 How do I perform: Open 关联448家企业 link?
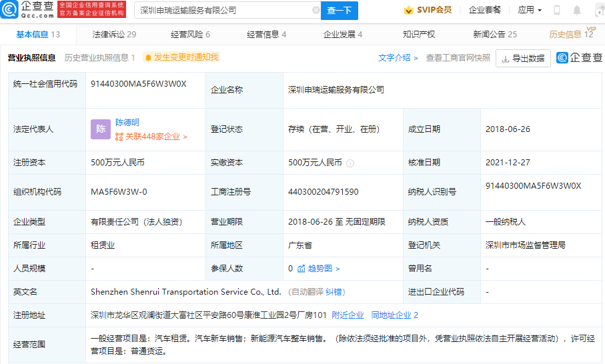[151, 137]
